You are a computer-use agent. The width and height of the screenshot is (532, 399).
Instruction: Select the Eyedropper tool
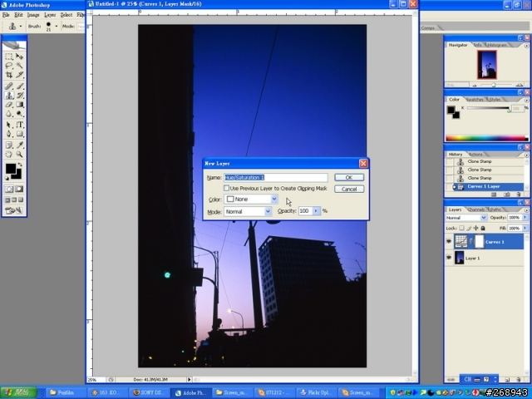click(x=19, y=145)
